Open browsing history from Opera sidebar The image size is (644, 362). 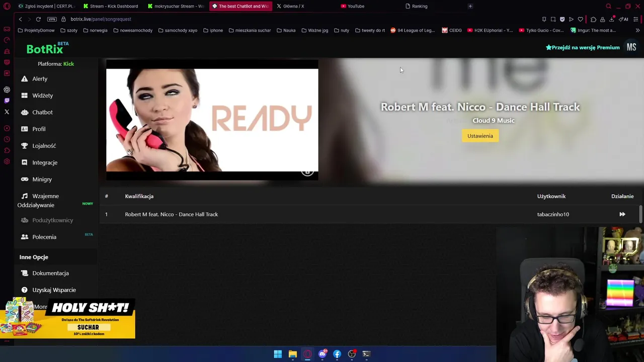point(7,139)
